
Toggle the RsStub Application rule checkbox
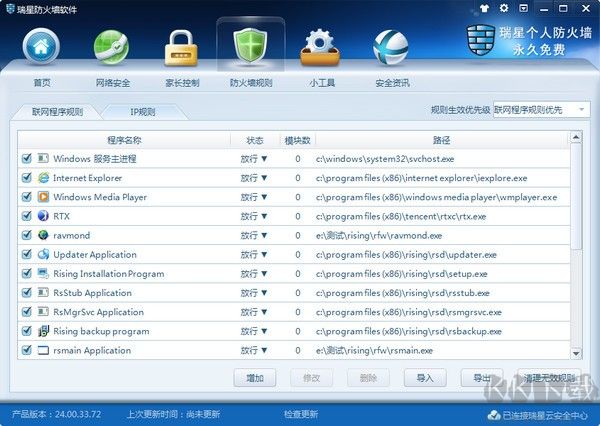click(x=26, y=292)
